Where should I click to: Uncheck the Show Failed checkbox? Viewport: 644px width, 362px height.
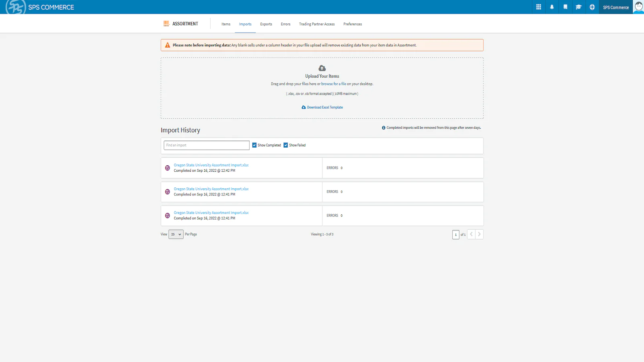(x=286, y=145)
